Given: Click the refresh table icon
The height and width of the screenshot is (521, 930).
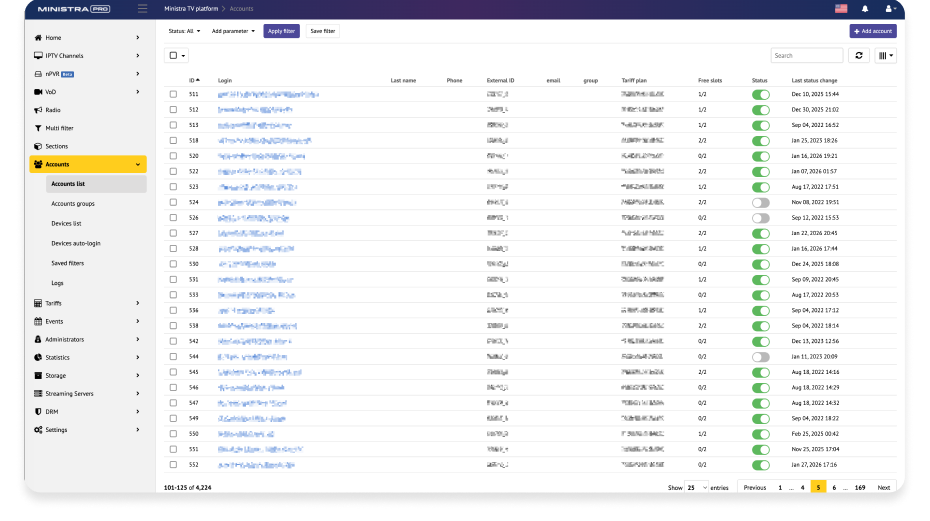Looking at the screenshot, I should (x=858, y=56).
